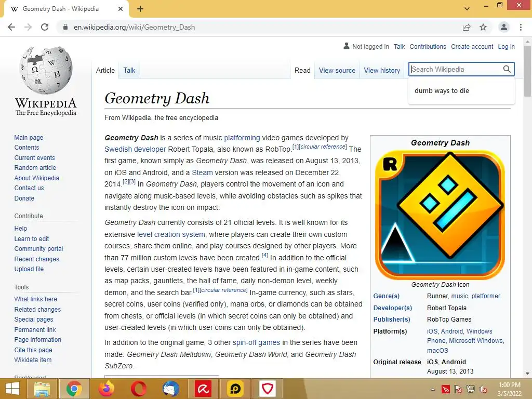
Task: Click the Wikipedia search magnifier icon
Action: pos(507,69)
